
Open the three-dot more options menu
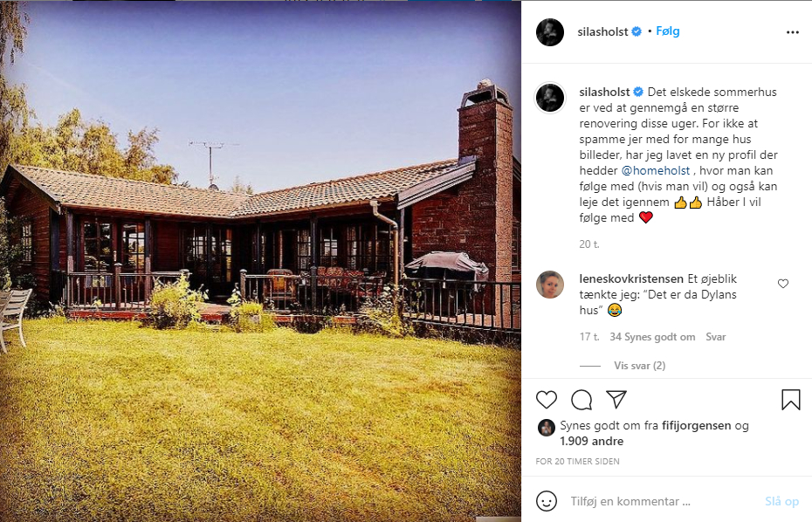click(x=792, y=32)
